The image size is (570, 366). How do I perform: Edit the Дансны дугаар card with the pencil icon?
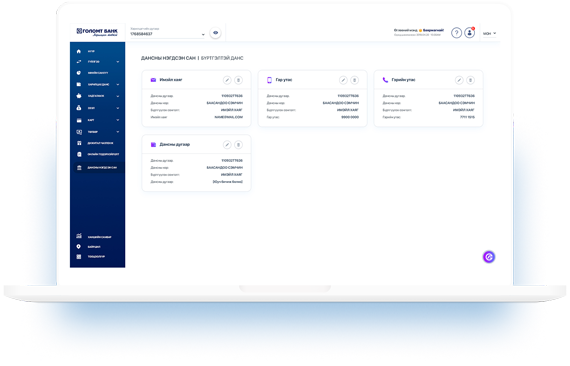[x=227, y=145]
